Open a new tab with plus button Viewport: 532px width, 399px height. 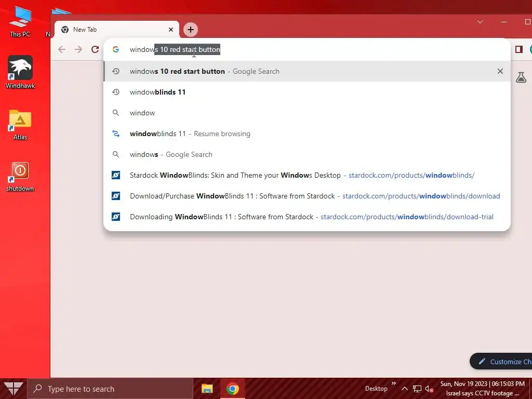(191, 30)
